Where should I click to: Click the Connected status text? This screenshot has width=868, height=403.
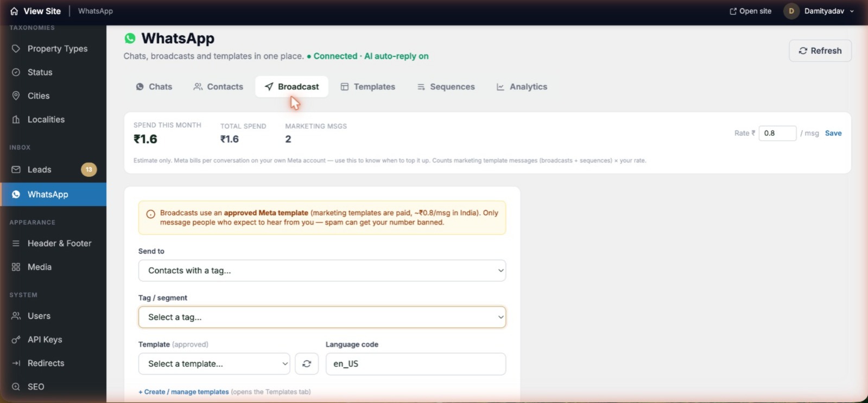tap(335, 56)
